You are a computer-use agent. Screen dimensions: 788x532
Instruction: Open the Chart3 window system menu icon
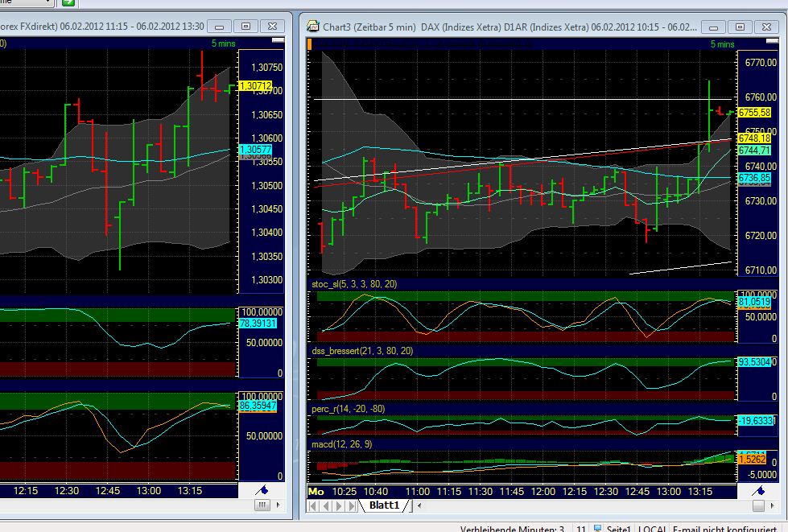click(x=312, y=26)
